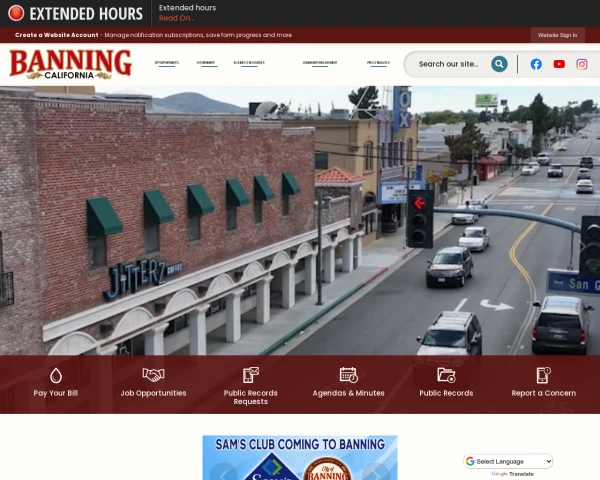Image resolution: width=600 pixels, height=480 pixels.
Task: Click the search magnifier button
Action: tap(499, 64)
